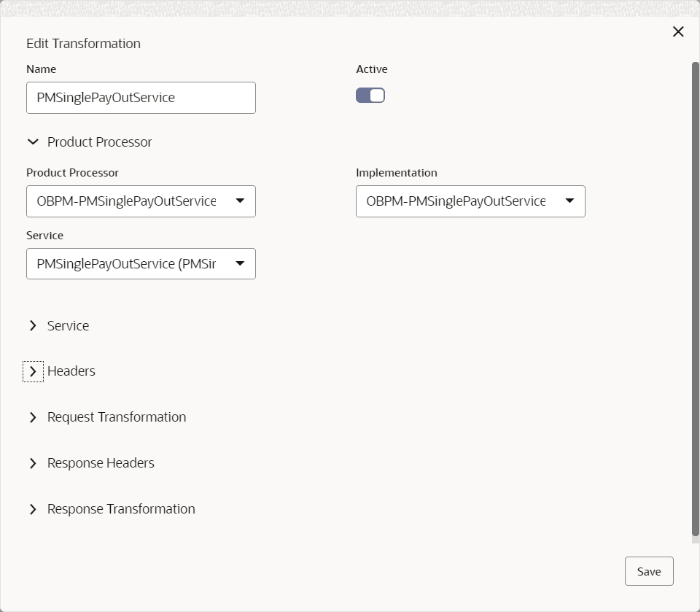This screenshot has height=612, width=700.
Task: Click the Save button
Action: pos(649,571)
